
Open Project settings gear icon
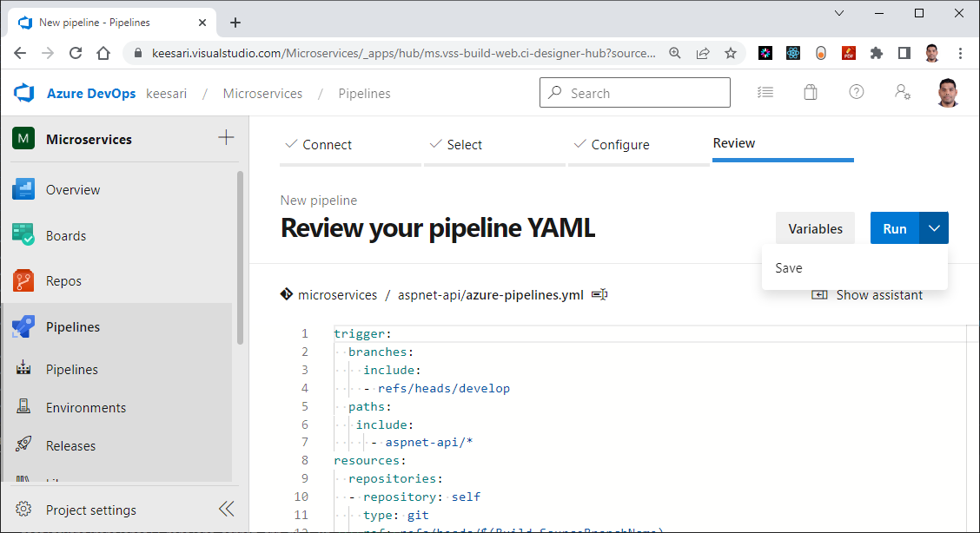click(x=23, y=510)
